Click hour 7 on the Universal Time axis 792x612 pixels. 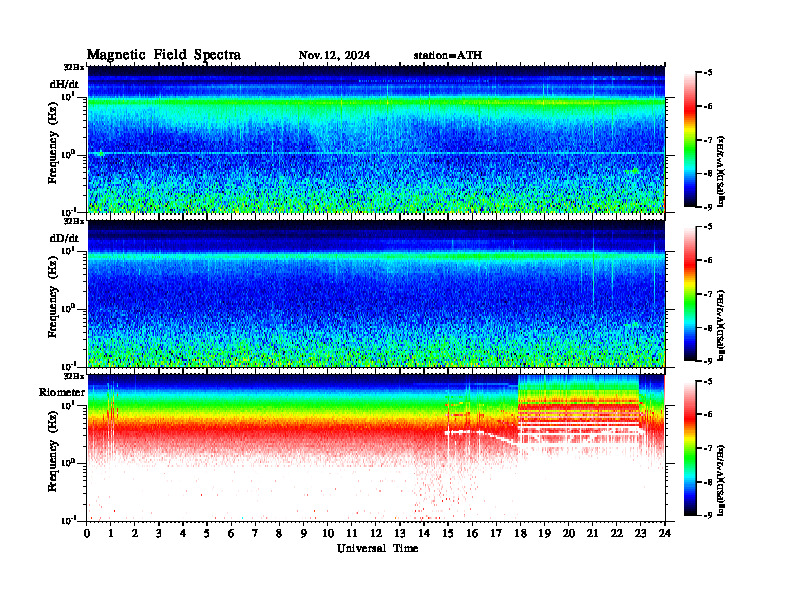click(x=255, y=534)
